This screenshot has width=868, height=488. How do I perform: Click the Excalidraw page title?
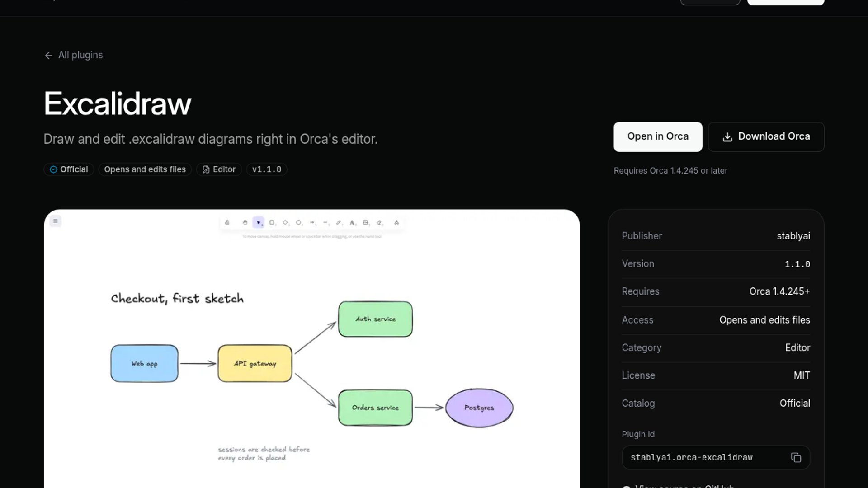118,103
